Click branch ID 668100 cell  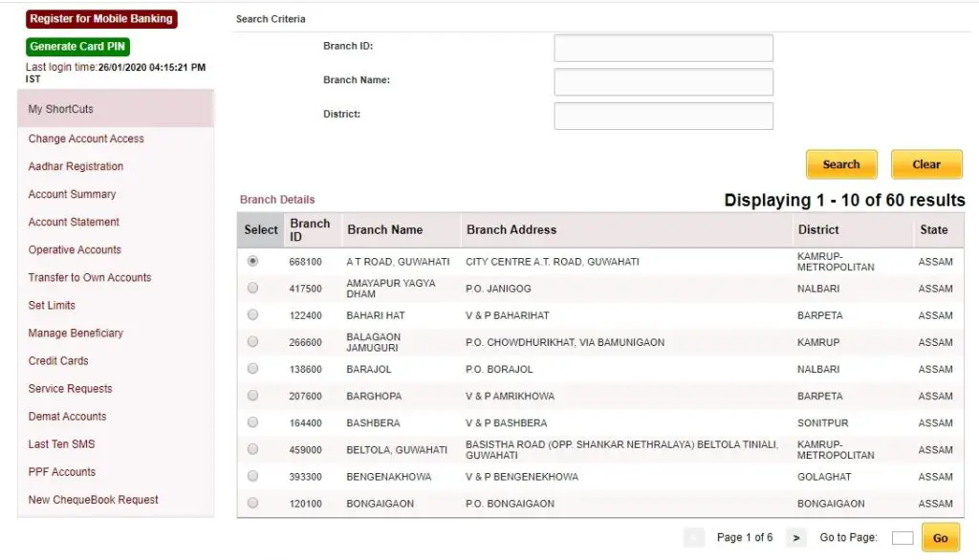pyautogui.click(x=305, y=262)
